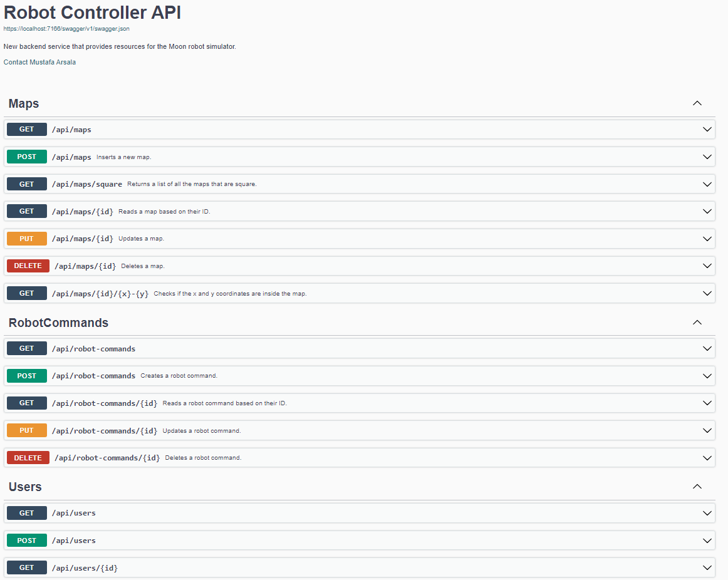728x580 pixels.
Task: Click the DELETE badge for /api/robot-commands/{id}
Action: coord(28,458)
